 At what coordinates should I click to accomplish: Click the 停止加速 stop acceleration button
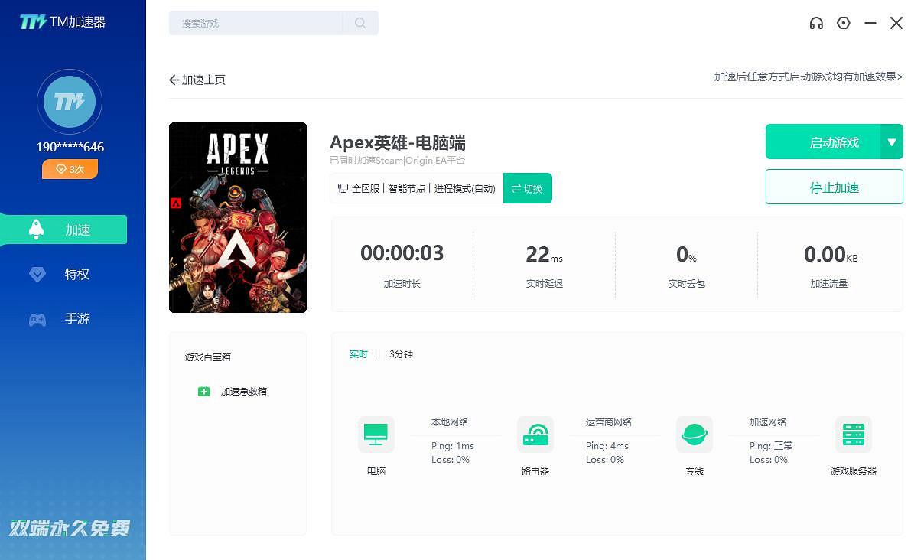pos(834,187)
